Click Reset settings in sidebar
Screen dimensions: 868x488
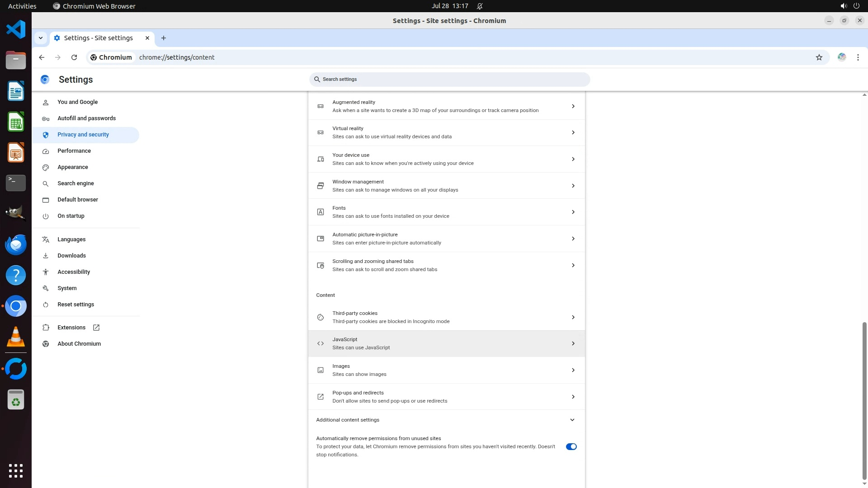click(x=75, y=305)
